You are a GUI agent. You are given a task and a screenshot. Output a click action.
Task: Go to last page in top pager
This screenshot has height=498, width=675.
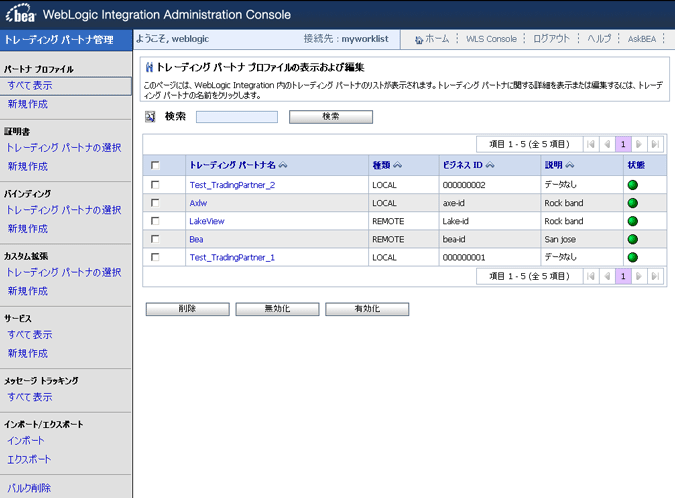coord(655,144)
